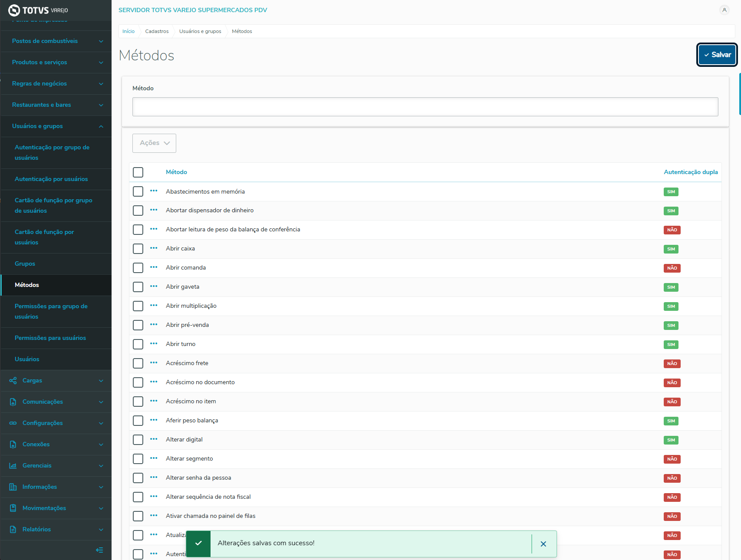The width and height of the screenshot is (741, 560).
Task: Click the TOTVS Varejo logo
Action: 38,10
